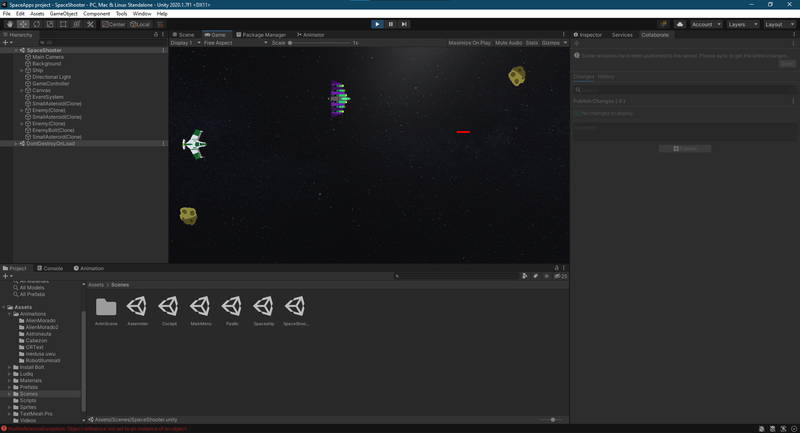This screenshot has width=800, height=433.
Task: Click the Step frame button
Action: pos(404,23)
